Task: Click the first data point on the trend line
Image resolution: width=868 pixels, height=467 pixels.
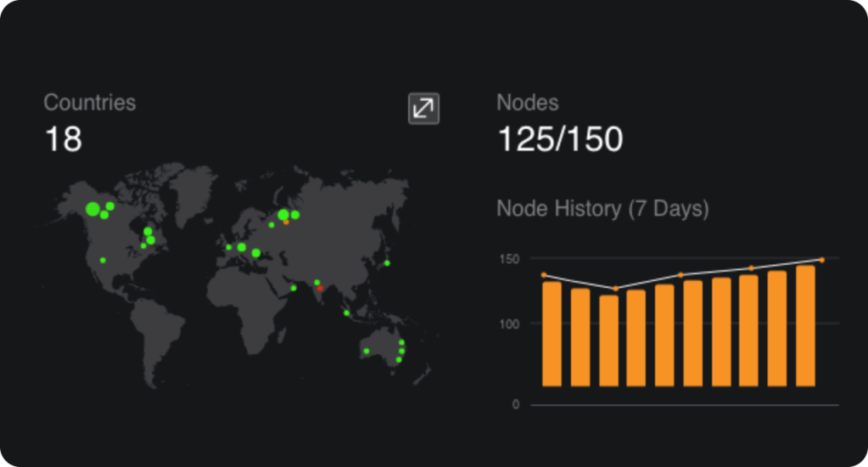Action: coord(544,275)
